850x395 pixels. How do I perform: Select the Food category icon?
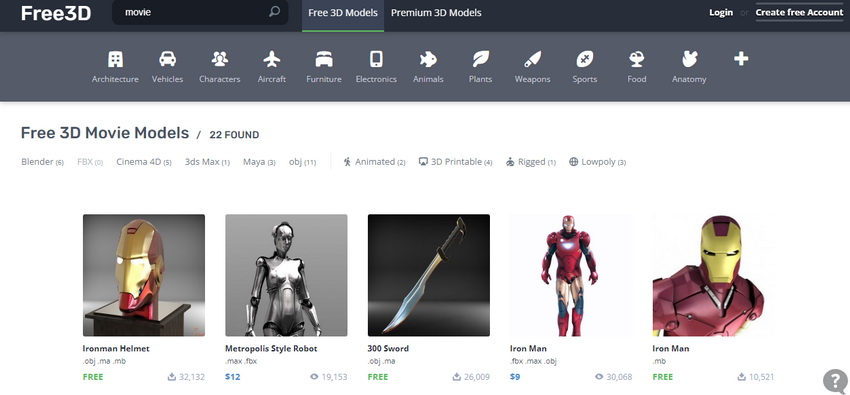pos(636,59)
